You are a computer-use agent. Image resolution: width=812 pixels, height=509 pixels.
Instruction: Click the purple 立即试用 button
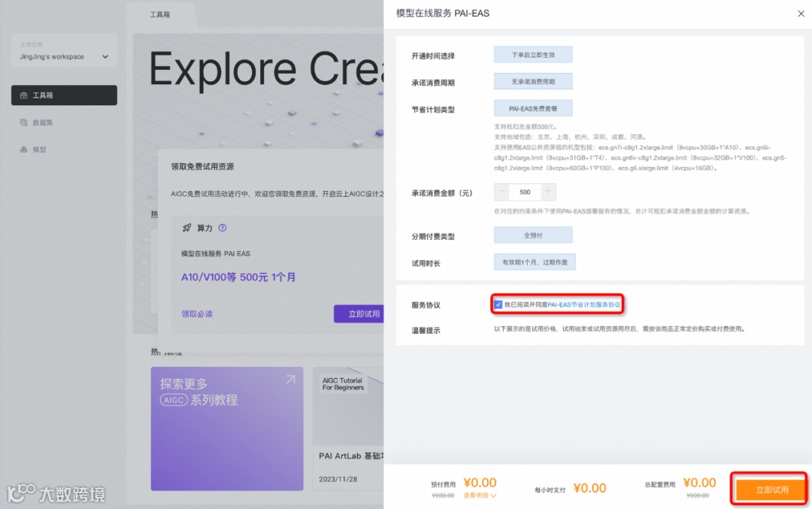click(x=359, y=314)
